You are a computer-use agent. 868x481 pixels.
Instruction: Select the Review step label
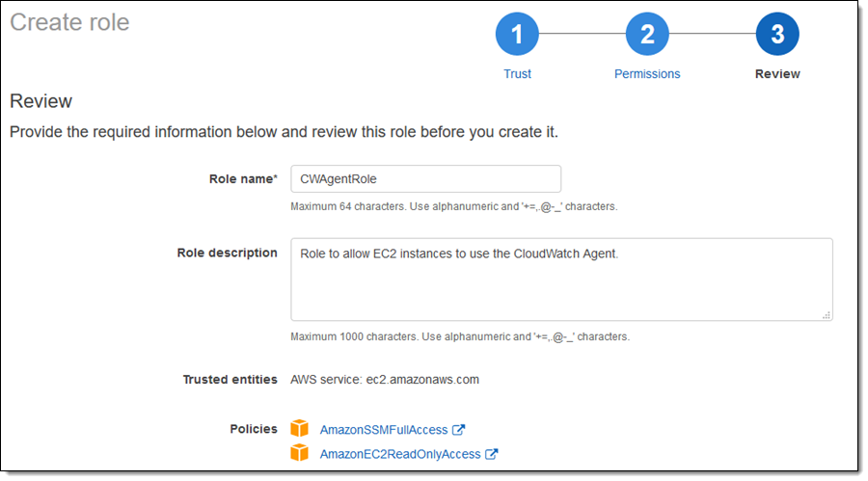[777, 74]
